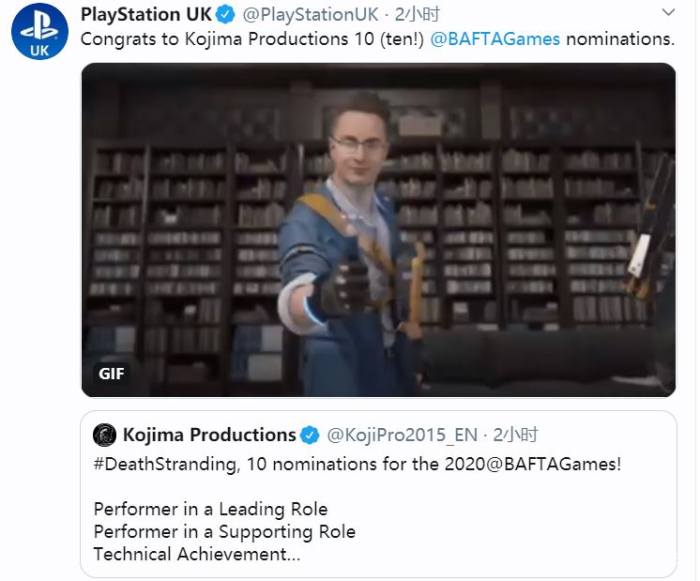Click the quoted tweet timestamp
This screenshot has height=581, width=700.
coord(516,435)
